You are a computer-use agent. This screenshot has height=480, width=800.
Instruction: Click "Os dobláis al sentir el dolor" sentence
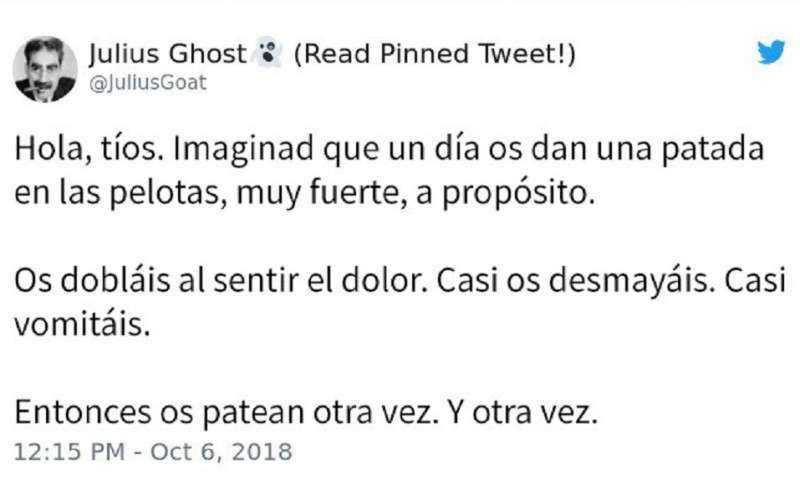(221, 281)
